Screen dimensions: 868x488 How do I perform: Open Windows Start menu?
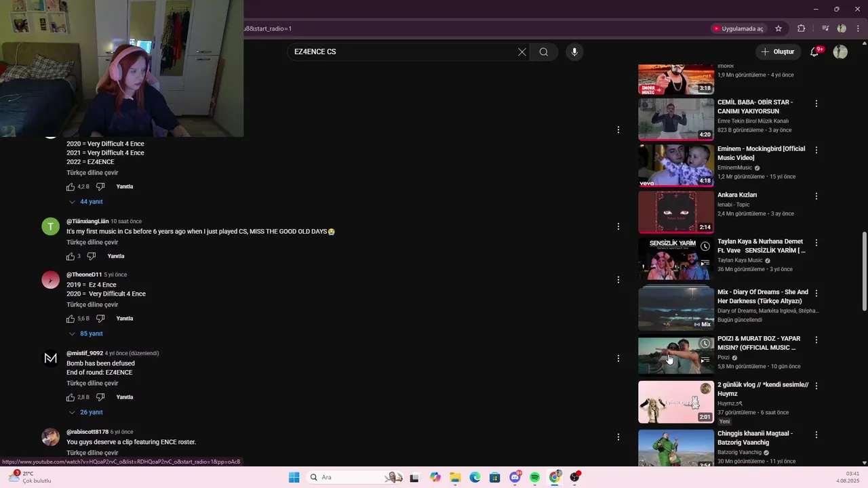pyautogui.click(x=294, y=477)
